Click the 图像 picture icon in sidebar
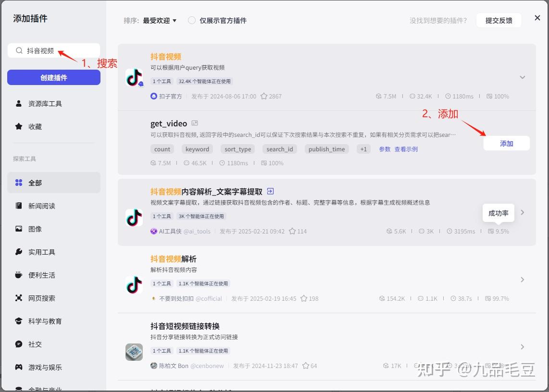Viewport: 549px width, 392px height. tap(19, 229)
